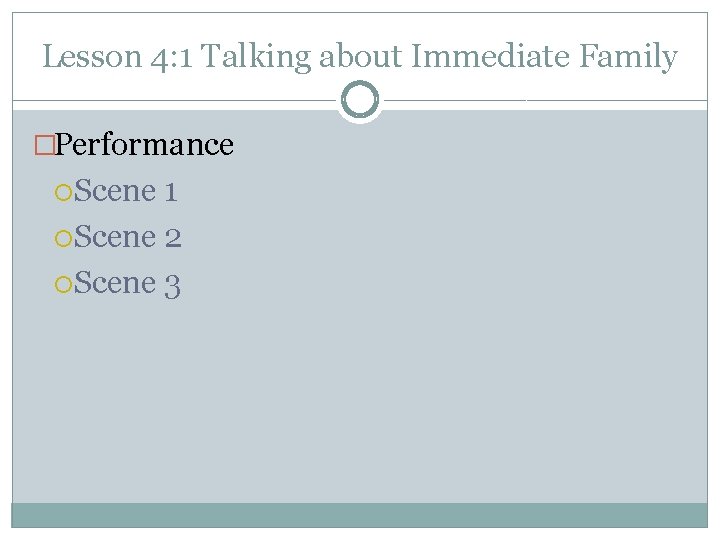Click the teal footer bar at slide bottom
The width and height of the screenshot is (720, 540).
360,515
